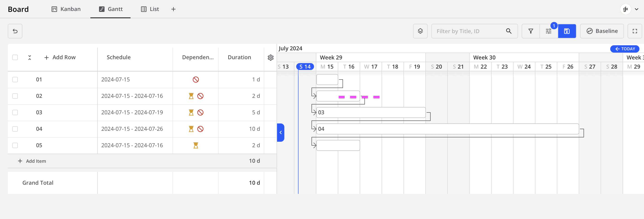Select the Gantt bar for task 02
Screen dimensions: 644x219
[x=338, y=96]
